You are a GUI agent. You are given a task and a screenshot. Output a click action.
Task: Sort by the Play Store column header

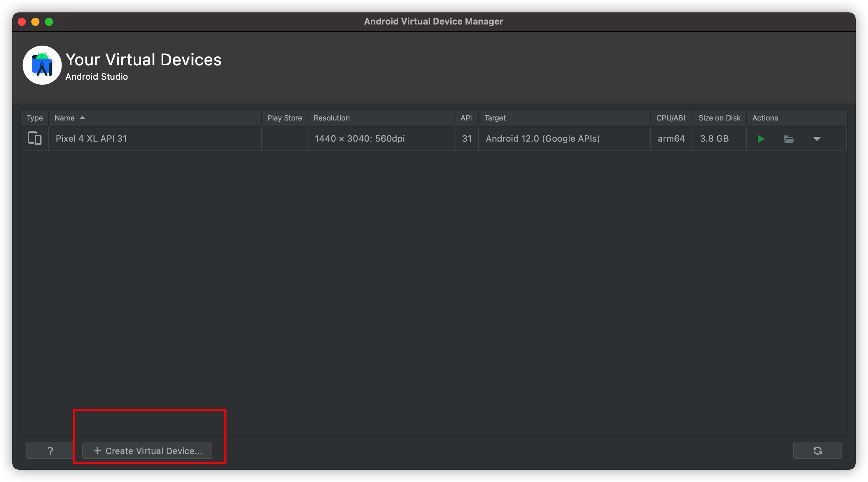tap(285, 118)
